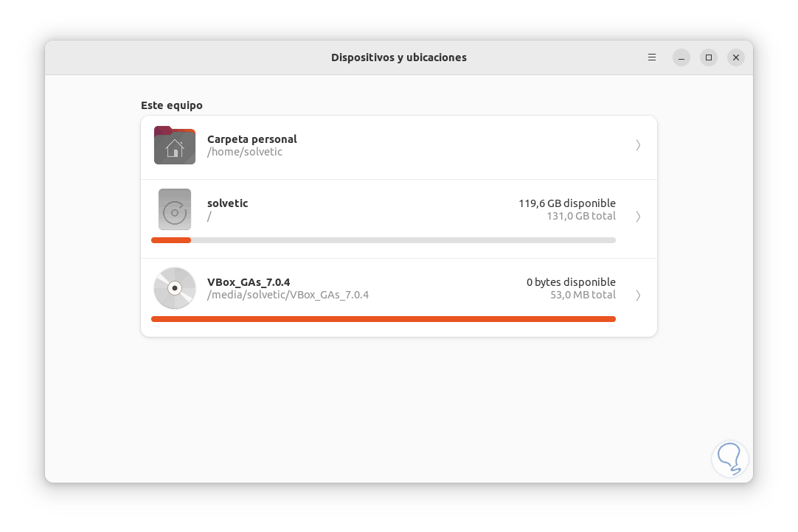Image resolution: width=798 pixels, height=532 pixels.
Task: Open the VBox_GAs_7.0.4 media entry
Action: point(249,282)
